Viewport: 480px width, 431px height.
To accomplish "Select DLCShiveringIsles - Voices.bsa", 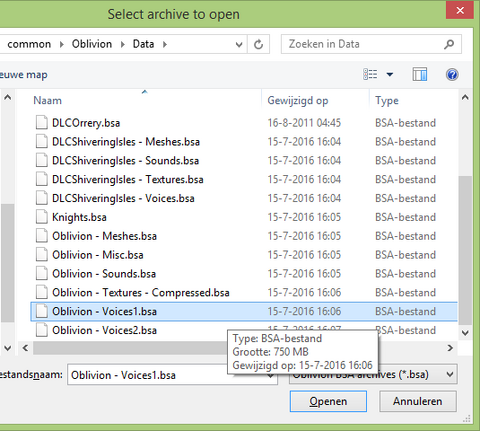I will coord(123,198).
